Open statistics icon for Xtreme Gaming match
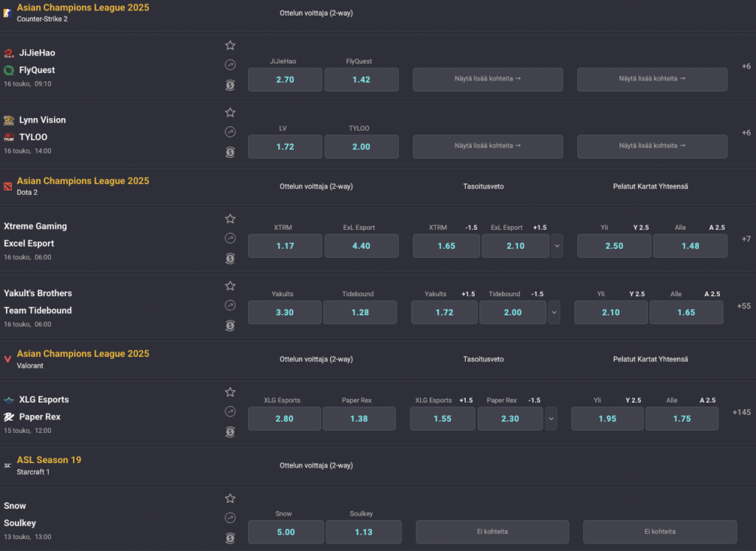756x551 pixels. (230, 238)
